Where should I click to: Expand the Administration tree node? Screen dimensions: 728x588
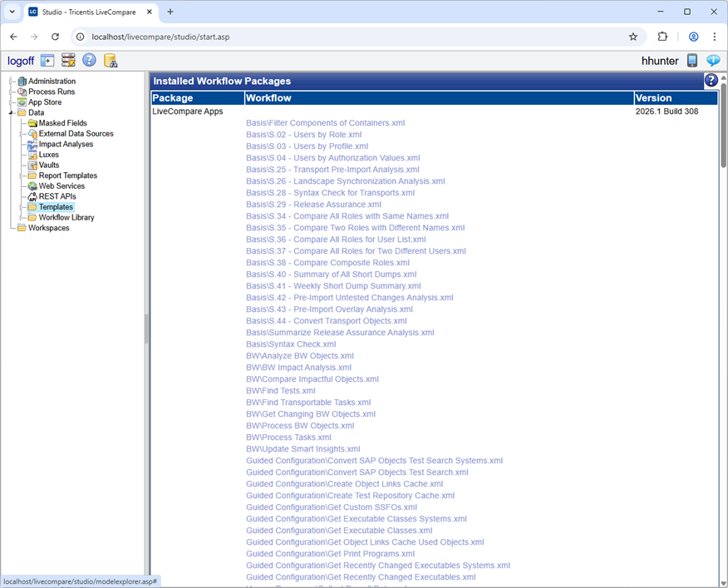pos(12,82)
